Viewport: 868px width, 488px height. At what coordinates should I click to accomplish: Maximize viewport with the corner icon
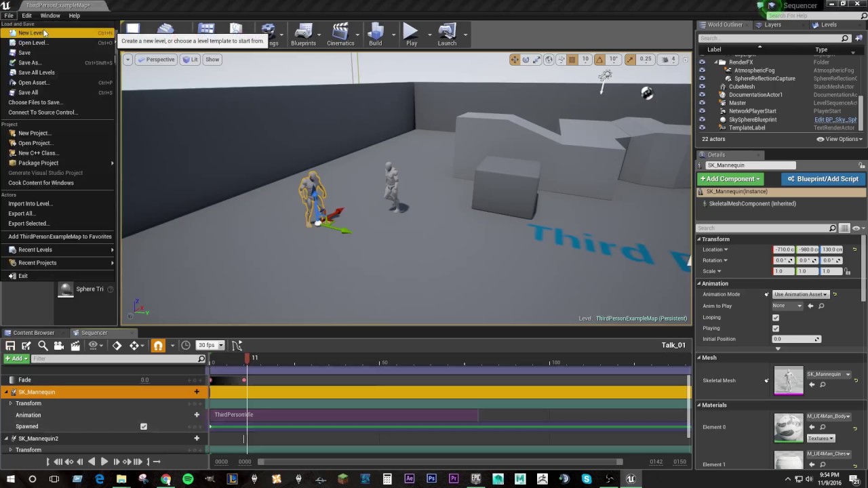684,60
